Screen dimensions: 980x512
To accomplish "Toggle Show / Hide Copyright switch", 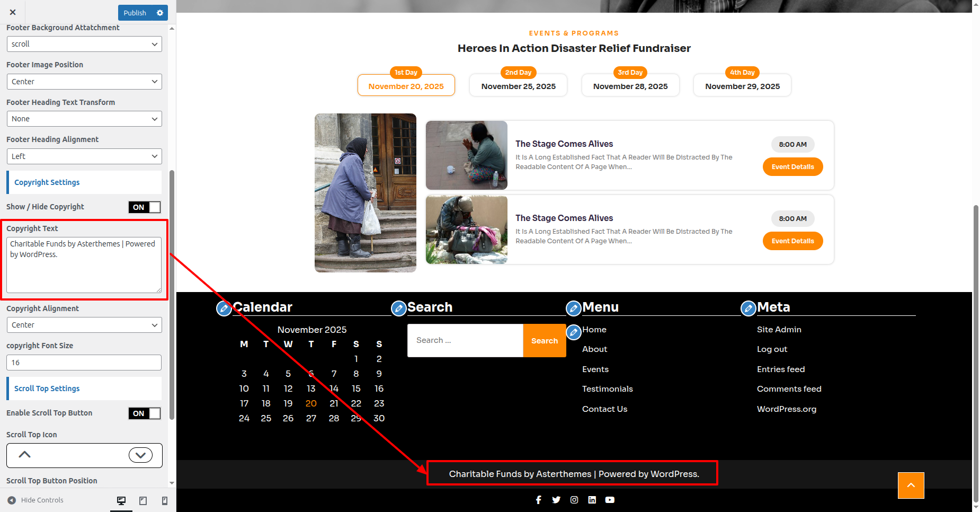I will pos(145,207).
